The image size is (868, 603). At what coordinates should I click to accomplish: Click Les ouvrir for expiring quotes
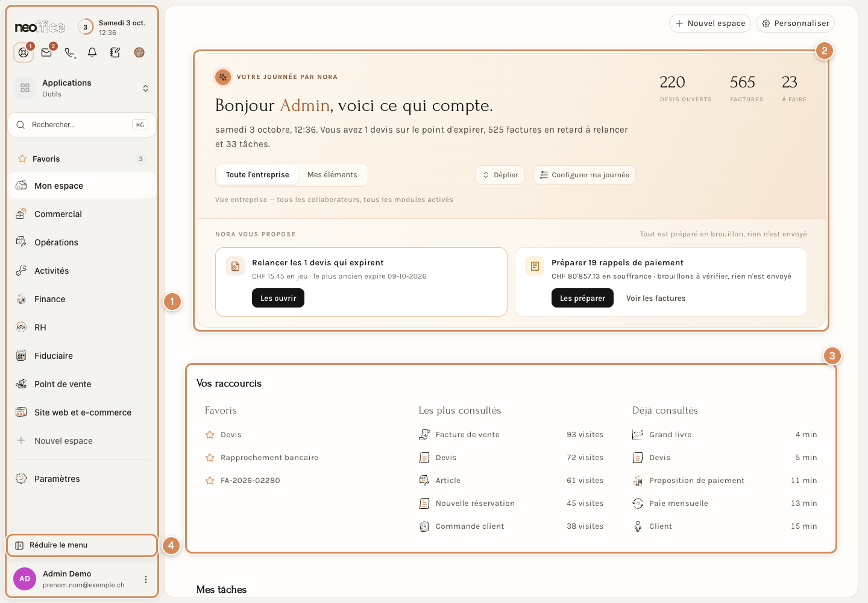pyautogui.click(x=278, y=298)
